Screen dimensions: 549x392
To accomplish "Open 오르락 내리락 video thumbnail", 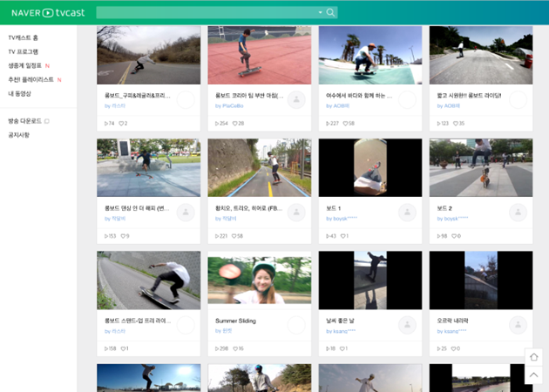I will 481,280.
